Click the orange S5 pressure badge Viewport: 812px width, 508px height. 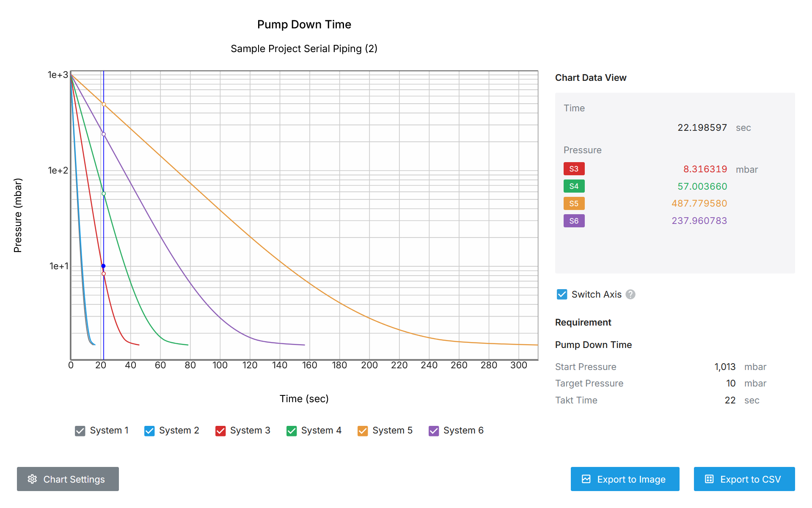tap(574, 204)
